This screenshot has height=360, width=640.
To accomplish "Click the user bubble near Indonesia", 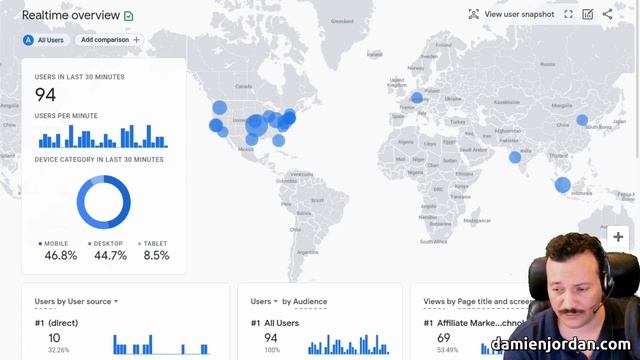I will click(x=562, y=185).
